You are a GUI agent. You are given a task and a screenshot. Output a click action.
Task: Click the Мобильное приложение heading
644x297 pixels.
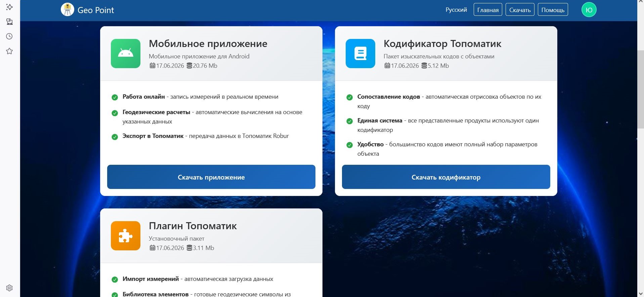coord(208,44)
